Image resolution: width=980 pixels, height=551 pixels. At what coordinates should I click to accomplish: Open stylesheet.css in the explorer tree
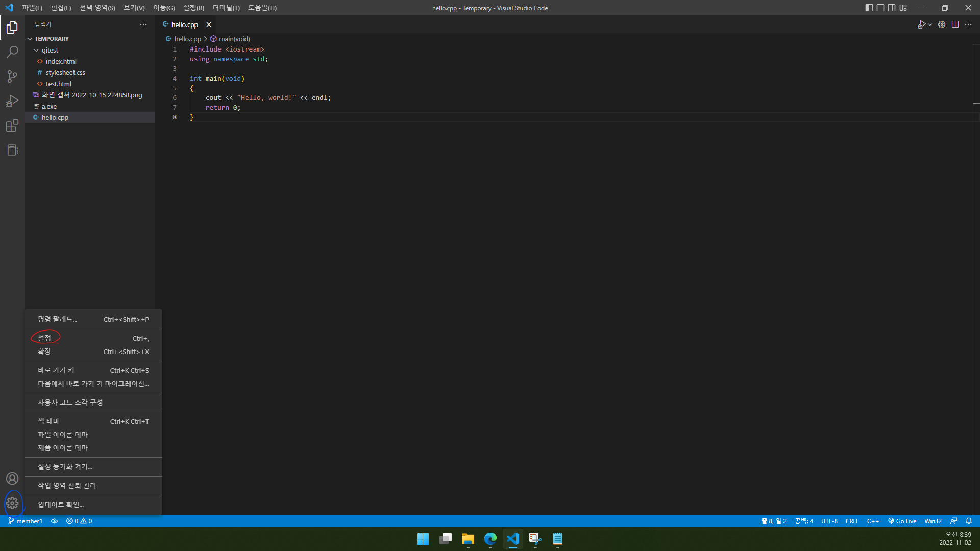[90, 72]
